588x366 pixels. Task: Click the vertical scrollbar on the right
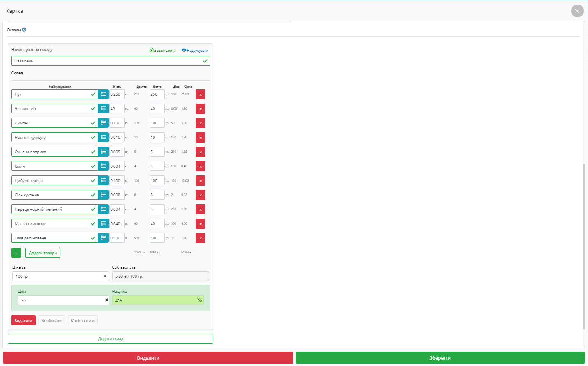click(x=584, y=246)
